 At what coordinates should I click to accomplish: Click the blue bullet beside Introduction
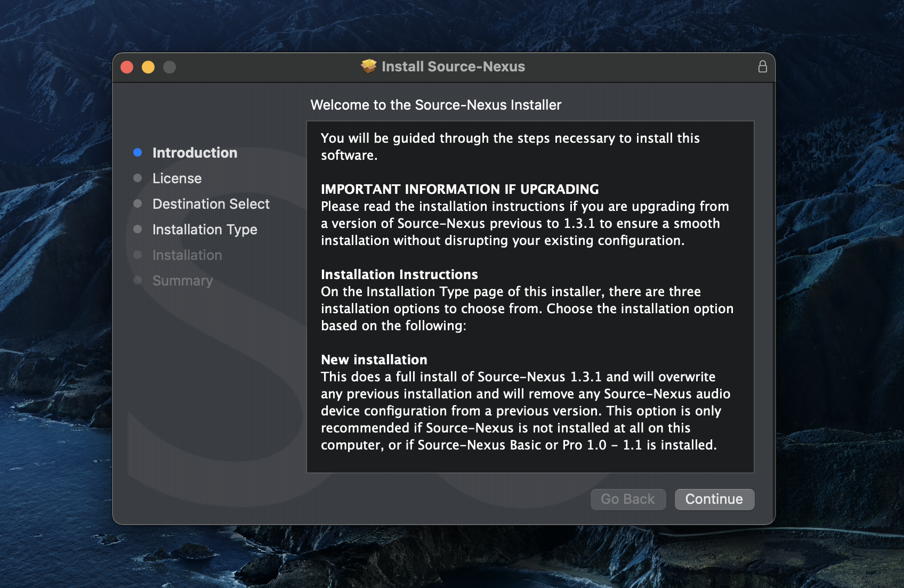pos(138,153)
